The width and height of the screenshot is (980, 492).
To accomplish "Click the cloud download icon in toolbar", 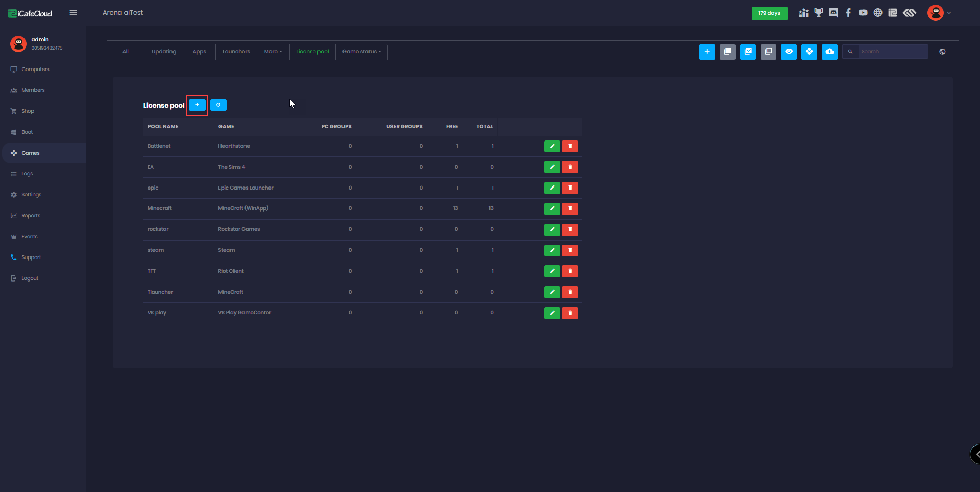I will point(829,52).
